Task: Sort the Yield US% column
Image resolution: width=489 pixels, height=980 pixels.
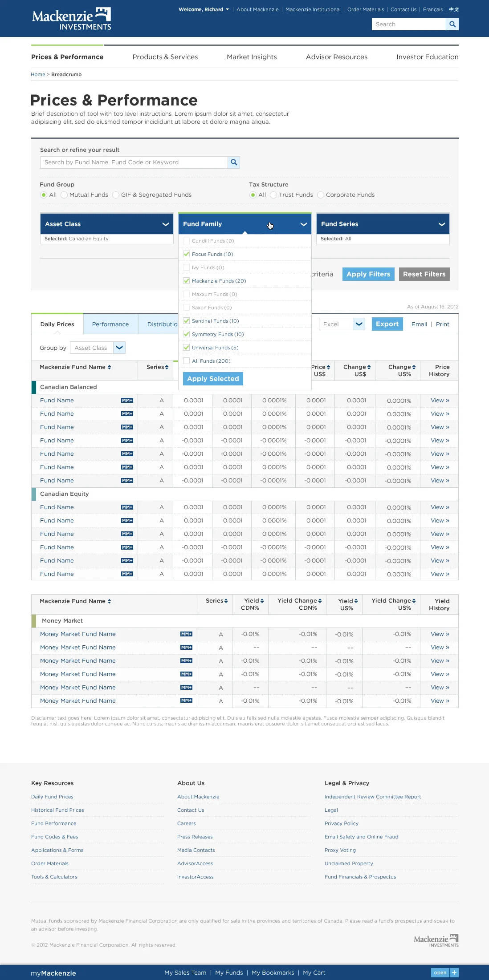Action: point(356,601)
